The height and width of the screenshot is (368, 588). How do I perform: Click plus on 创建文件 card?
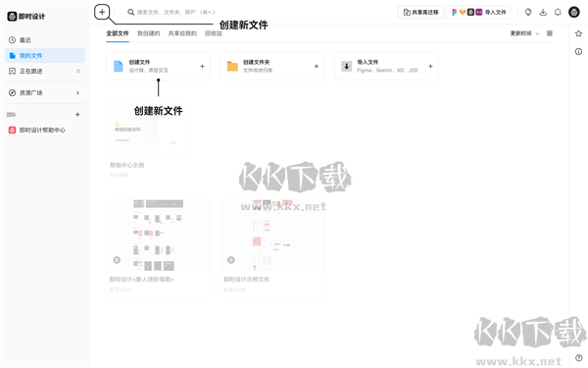point(202,66)
